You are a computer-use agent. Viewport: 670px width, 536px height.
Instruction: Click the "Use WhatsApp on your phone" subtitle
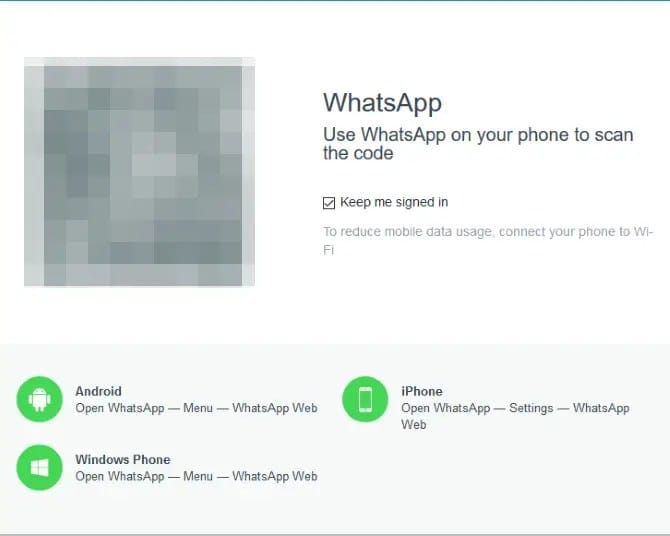[478, 144]
